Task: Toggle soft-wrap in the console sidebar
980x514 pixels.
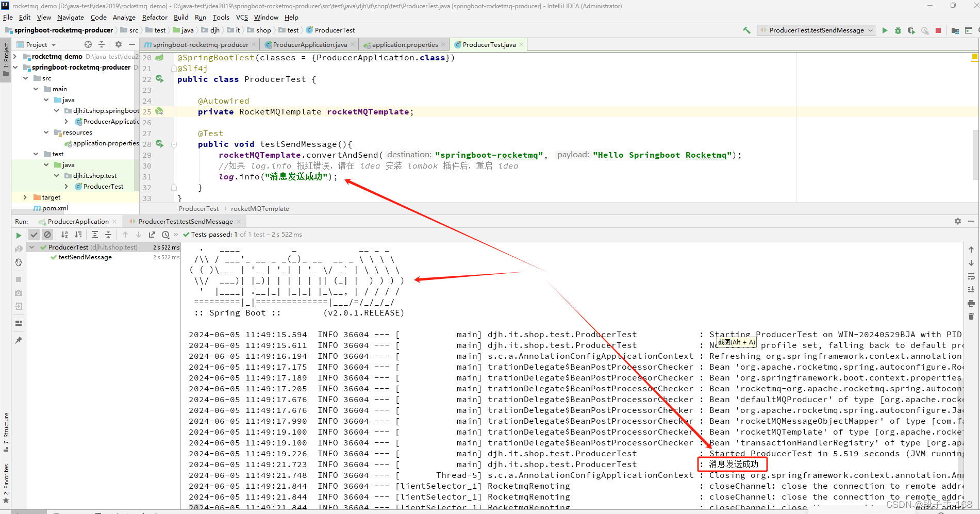Action: (971, 276)
